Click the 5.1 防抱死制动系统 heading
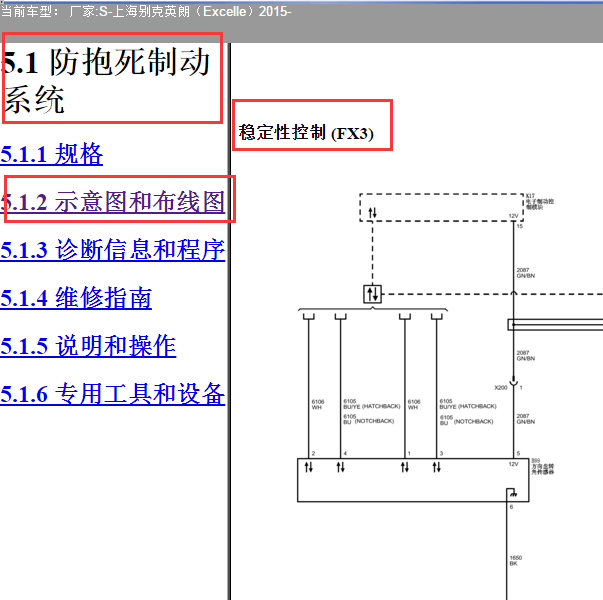The width and height of the screenshot is (603, 600). point(106,80)
